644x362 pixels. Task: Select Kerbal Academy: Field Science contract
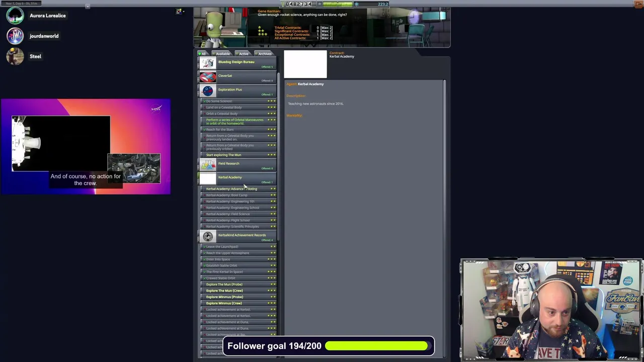[239, 214]
